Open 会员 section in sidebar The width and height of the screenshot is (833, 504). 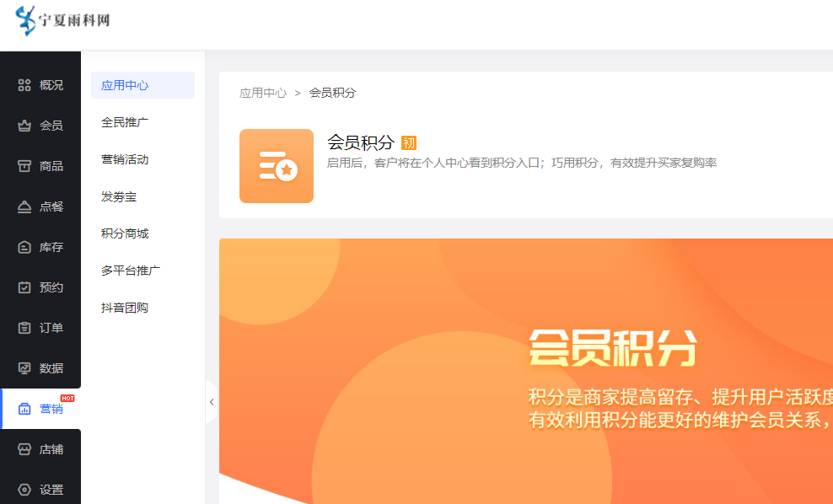pyautogui.click(x=51, y=126)
